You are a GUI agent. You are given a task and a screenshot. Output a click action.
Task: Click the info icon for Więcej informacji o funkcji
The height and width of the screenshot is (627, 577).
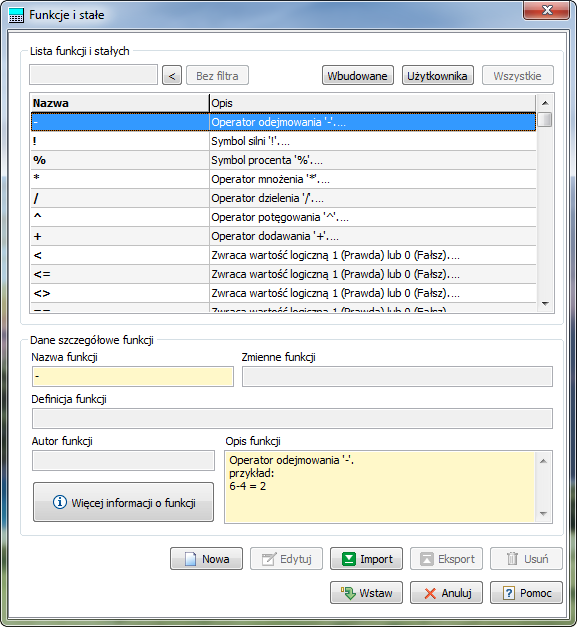(x=60, y=501)
